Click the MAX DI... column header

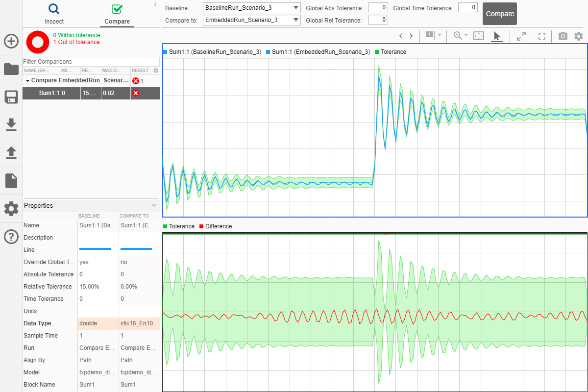116,71
